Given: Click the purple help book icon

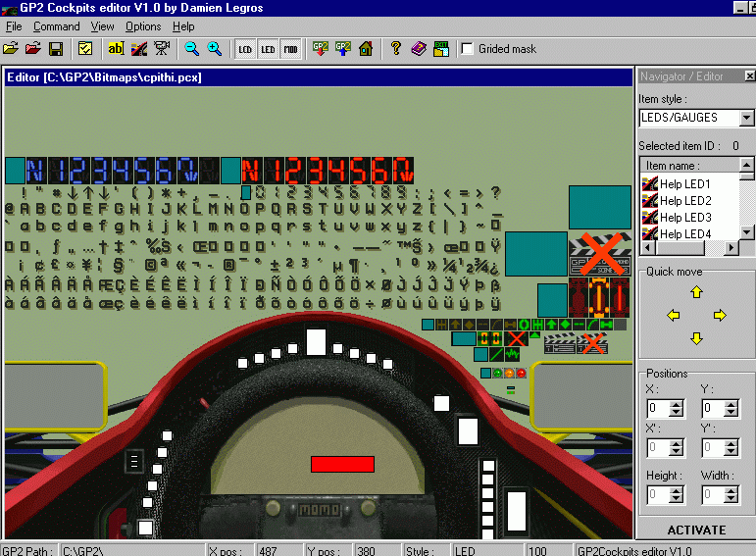Looking at the screenshot, I should click(x=419, y=48).
